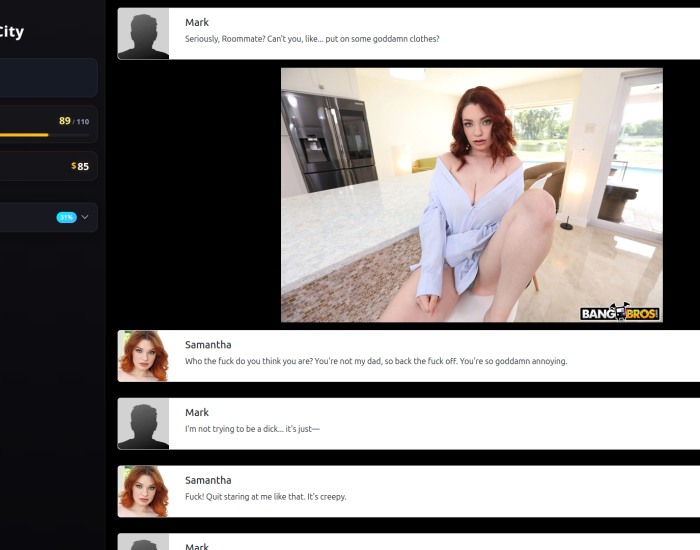Click Mark's silhouette avatar in the first message
Image resolution: width=700 pixels, height=550 pixels.
pyautogui.click(x=143, y=33)
